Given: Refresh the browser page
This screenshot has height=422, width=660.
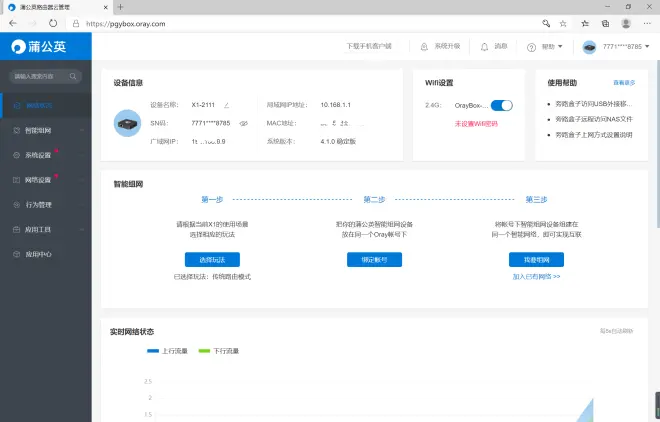Looking at the screenshot, I should coord(53,24).
